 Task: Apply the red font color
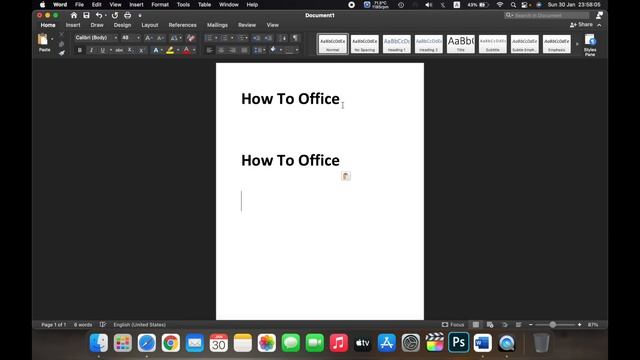click(x=187, y=50)
